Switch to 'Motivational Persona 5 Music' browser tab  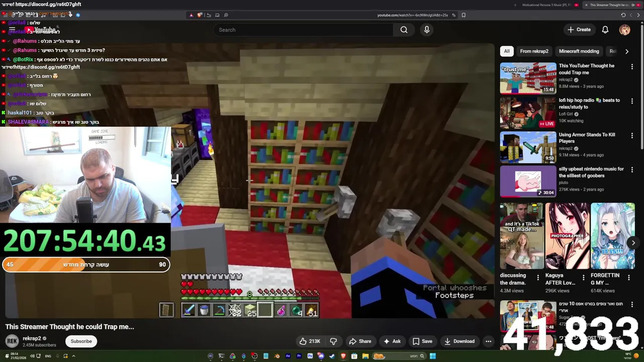pyautogui.click(x=549, y=5)
